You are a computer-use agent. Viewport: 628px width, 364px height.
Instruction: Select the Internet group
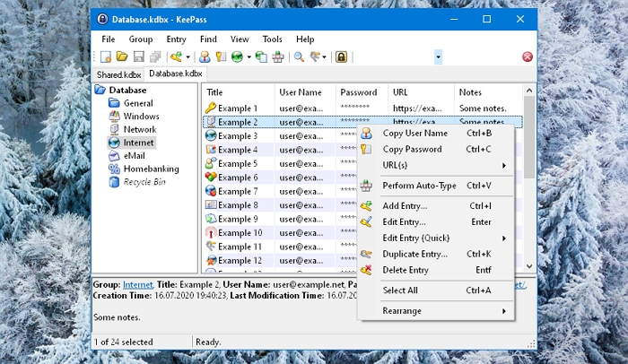point(138,143)
